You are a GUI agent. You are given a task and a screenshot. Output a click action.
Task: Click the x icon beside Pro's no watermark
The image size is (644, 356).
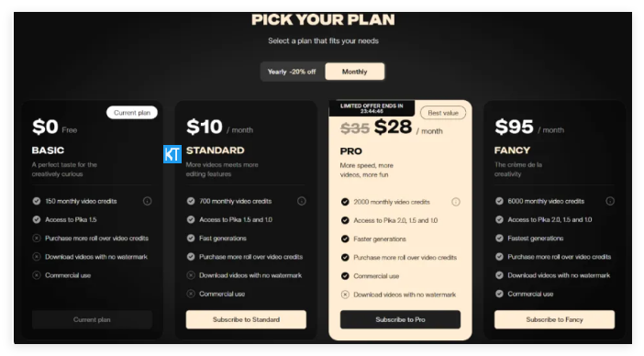pyautogui.click(x=345, y=295)
